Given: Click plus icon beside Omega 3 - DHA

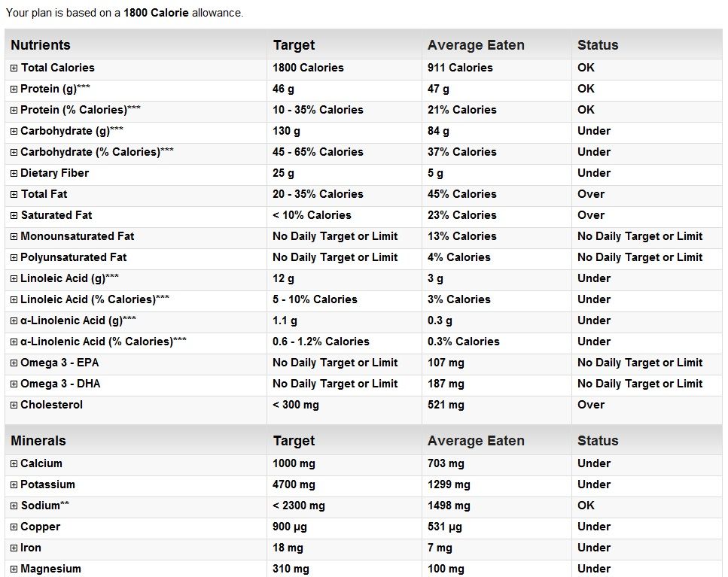Looking at the screenshot, I should 14,384.
